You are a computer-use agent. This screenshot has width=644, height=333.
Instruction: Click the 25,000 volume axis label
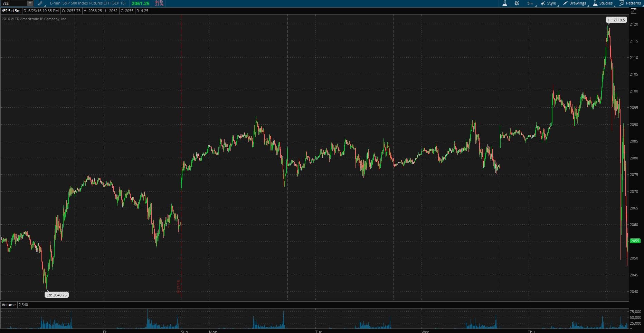635,323
